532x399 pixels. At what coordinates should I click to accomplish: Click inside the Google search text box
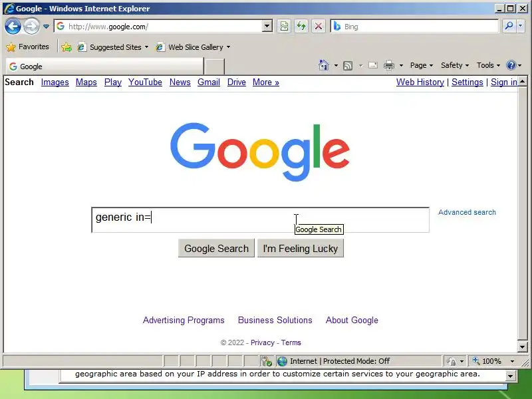[x=260, y=220]
